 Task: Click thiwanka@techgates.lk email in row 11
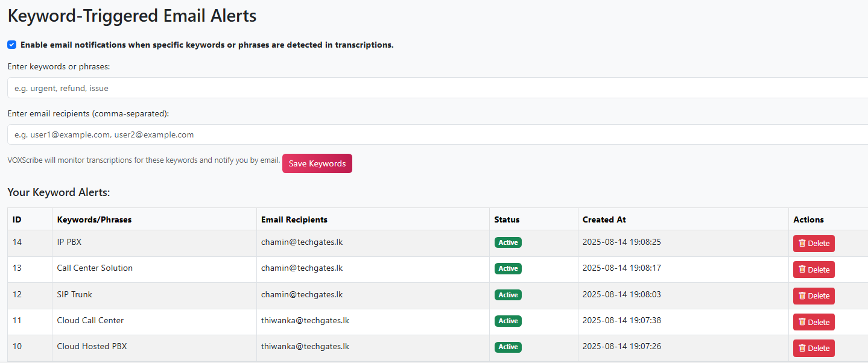(305, 320)
